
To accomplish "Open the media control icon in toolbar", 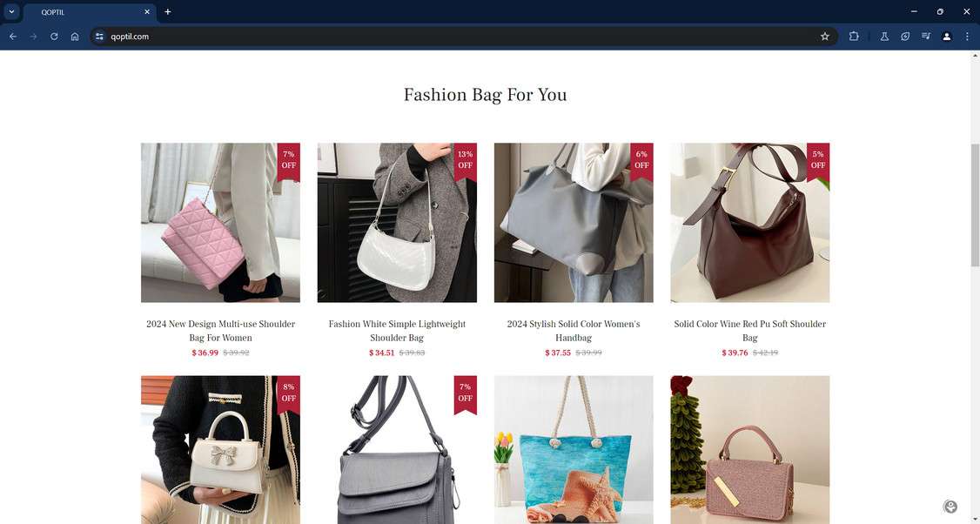I will 926,37.
